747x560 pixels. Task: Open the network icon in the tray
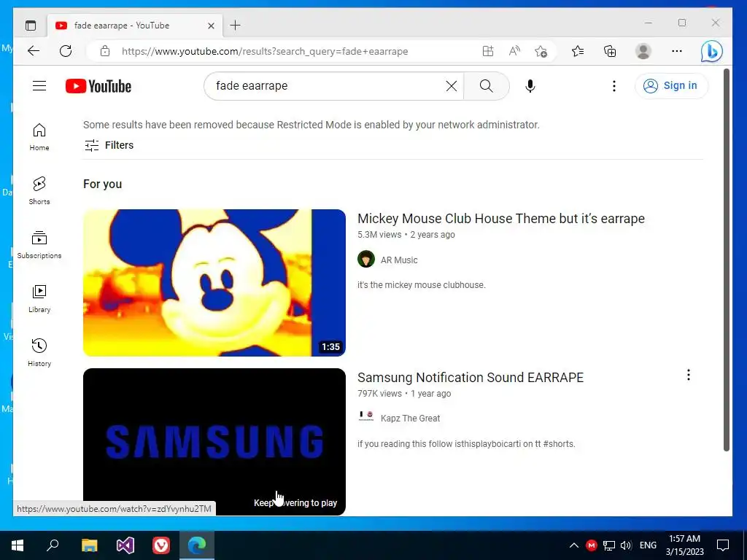click(609, 545)
